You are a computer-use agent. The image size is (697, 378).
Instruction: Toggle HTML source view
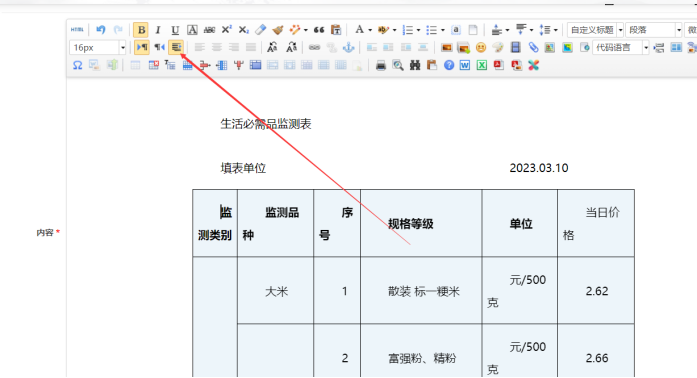(x=77, y=30)
